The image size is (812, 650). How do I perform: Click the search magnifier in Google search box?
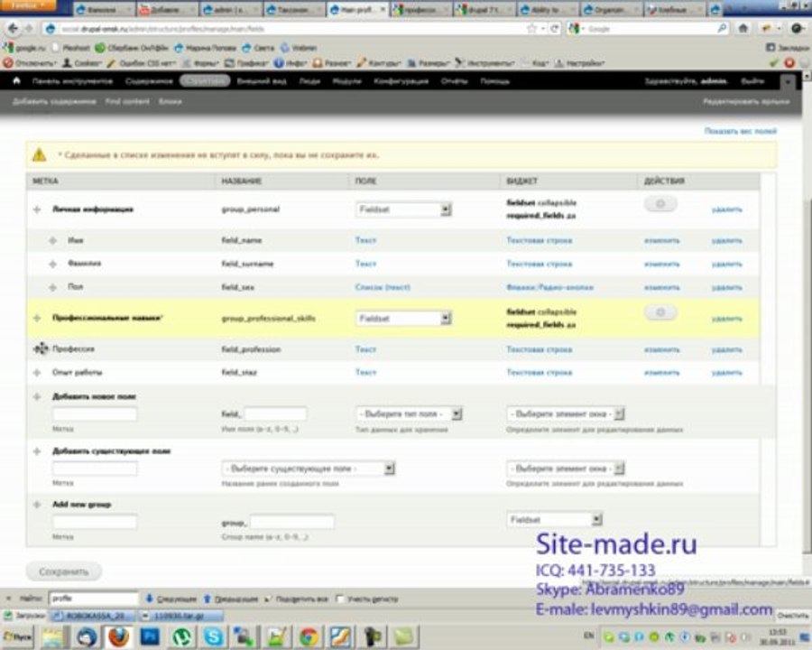point(722,29)
